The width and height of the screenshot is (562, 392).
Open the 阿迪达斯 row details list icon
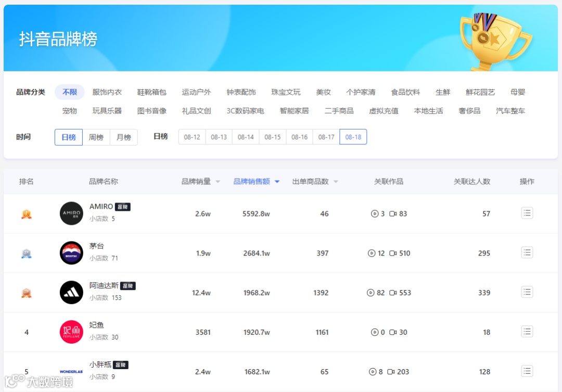point(527,292)
